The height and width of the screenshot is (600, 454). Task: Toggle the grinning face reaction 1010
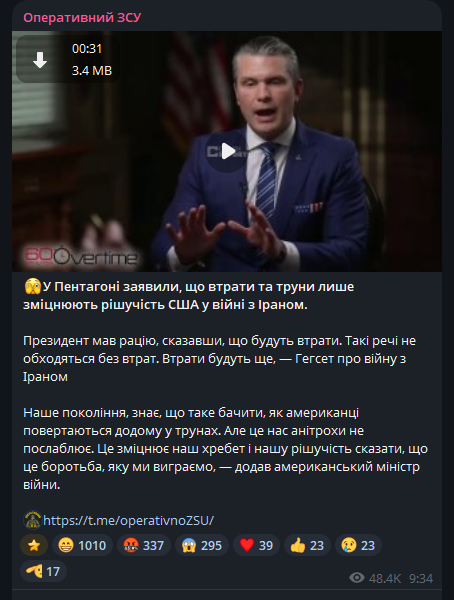click(x=82, y=545)
